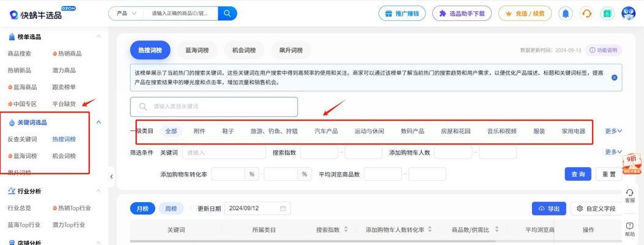Click the 查询 button

point(578,174)
